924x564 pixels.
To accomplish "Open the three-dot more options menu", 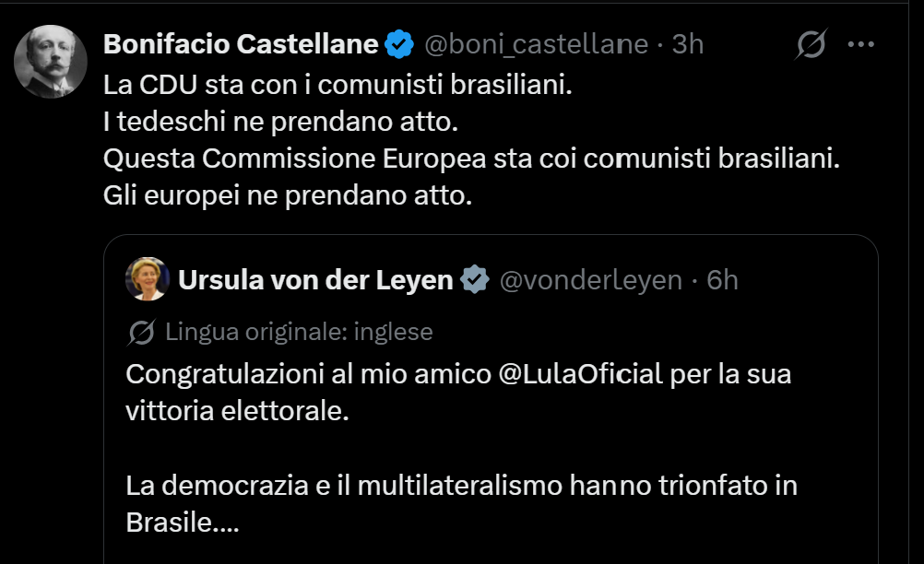I will click(861, 44).
